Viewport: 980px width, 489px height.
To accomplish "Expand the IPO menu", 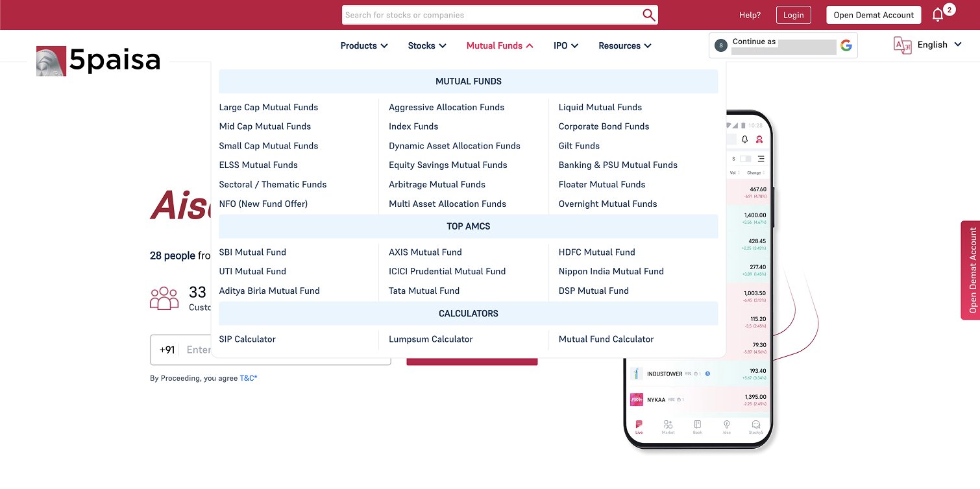I will click(566, 45).
